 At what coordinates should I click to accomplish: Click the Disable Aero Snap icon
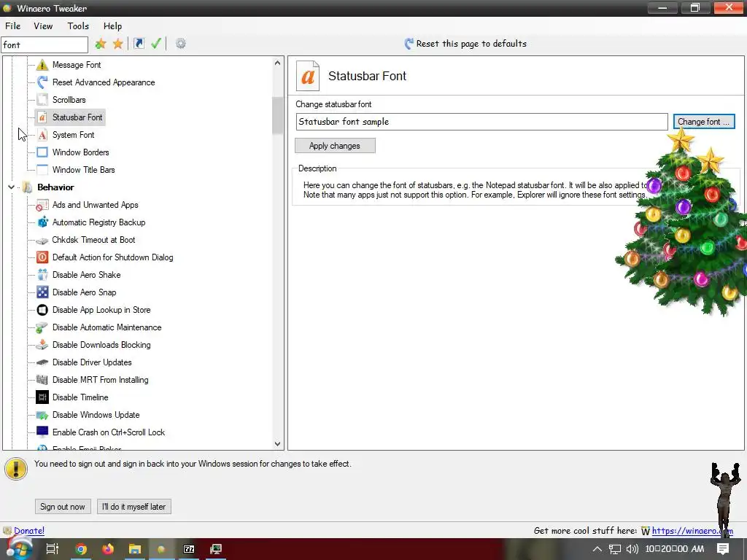[42, 292]
